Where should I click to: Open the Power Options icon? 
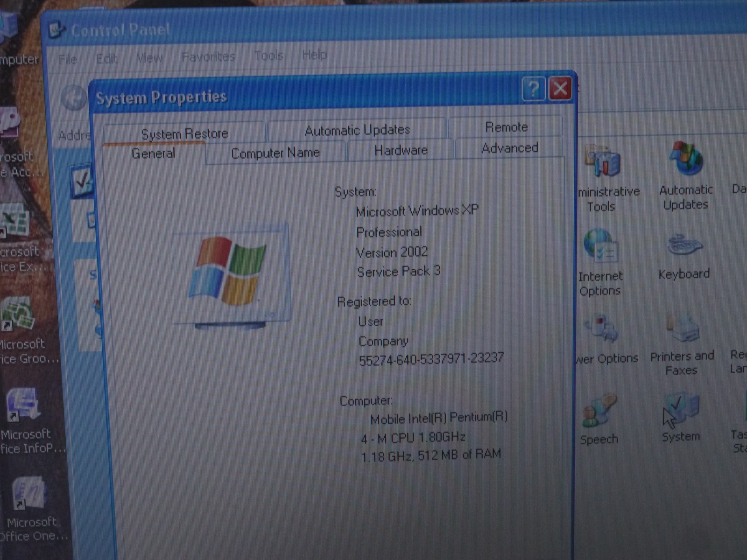(x=602, y=328)
